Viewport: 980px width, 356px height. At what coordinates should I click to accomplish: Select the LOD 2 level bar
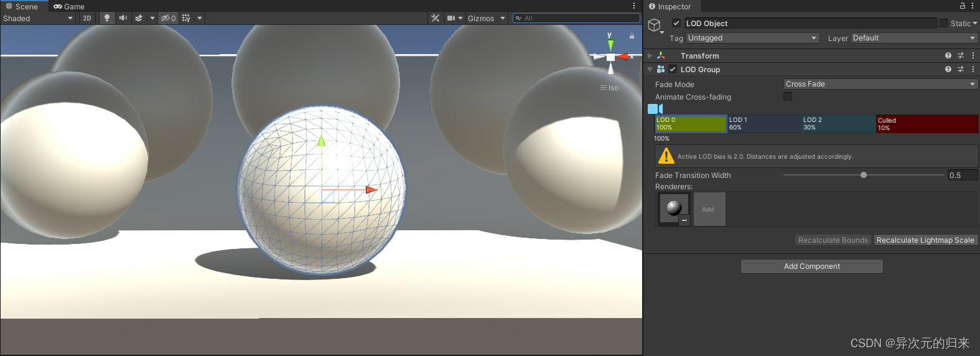(839, 123)
